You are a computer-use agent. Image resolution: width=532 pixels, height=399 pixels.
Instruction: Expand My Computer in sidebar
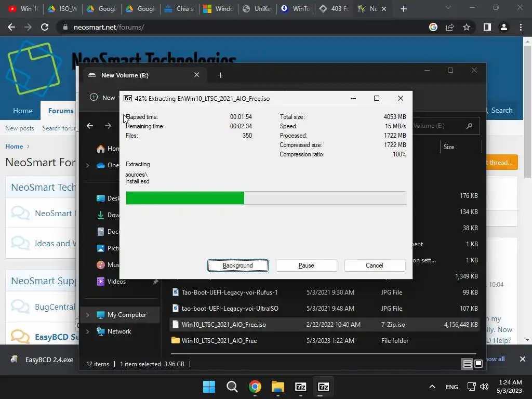[x=87, y=315]
